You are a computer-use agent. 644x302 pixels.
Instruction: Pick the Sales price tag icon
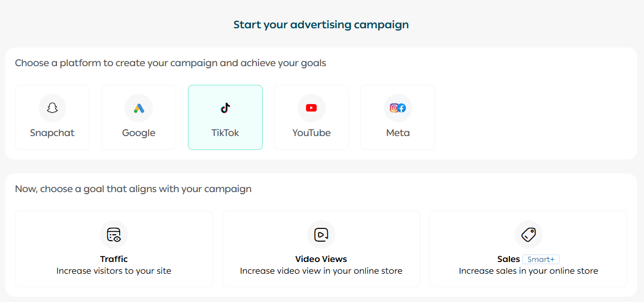tap(528, 235)
